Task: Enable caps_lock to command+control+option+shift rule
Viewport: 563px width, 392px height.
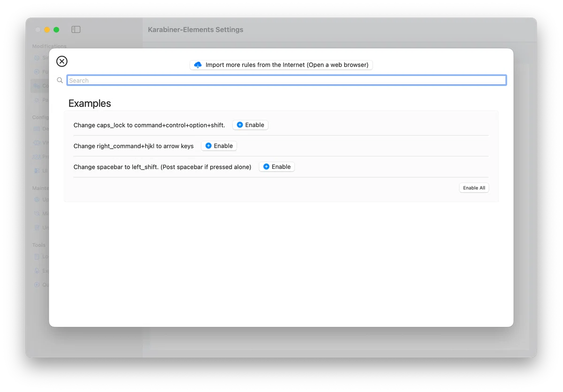Action: pyautogui.click(x=251, y=125)
